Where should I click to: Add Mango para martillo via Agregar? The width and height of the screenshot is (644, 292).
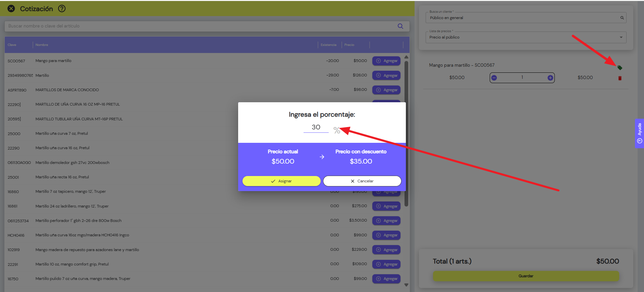click(x=386, y=61)
